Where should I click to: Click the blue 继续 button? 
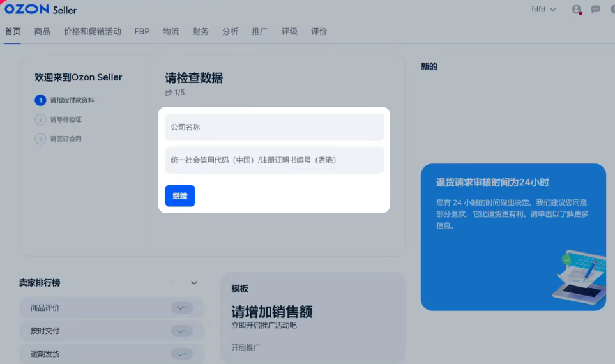[180, 195]
